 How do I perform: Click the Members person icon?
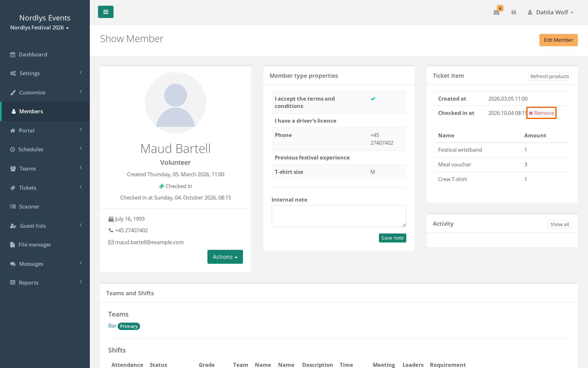pyautogui.click(x=14, y=111)
